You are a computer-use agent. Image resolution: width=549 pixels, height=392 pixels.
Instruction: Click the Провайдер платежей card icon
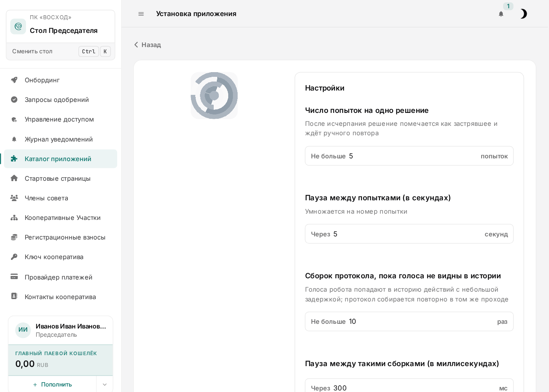(x=14, y=277)
